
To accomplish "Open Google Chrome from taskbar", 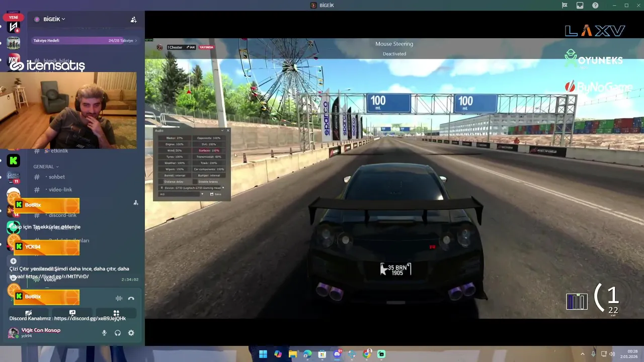I will pyautogui.click(x=367, y=354).
